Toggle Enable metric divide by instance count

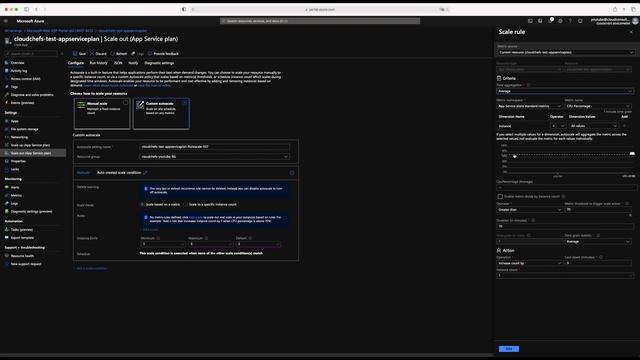(x=500, y=196)
